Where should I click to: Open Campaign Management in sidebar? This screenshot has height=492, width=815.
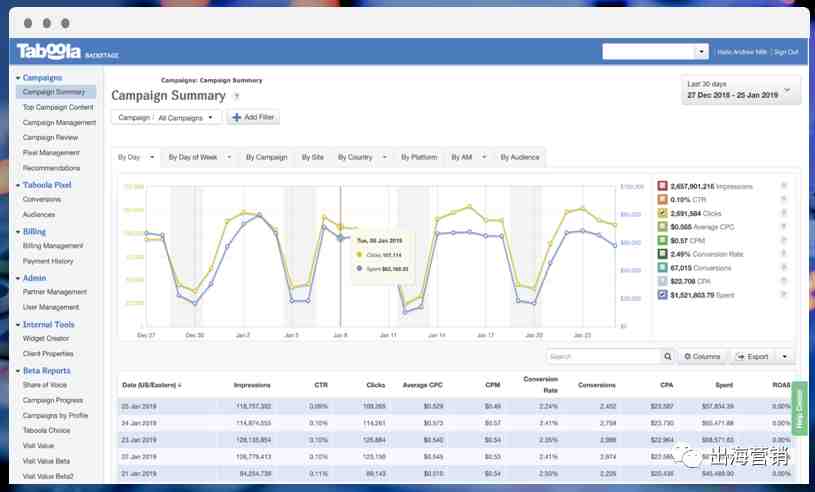click(59, 123)
